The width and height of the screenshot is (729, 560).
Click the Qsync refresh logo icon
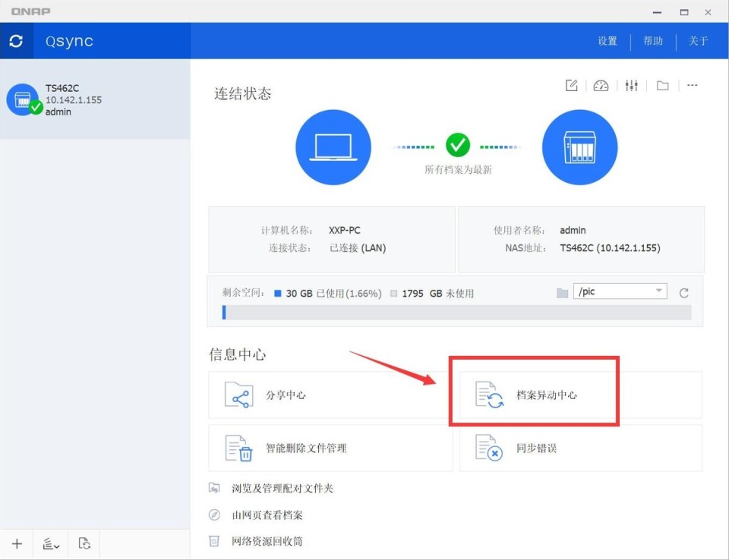[x=17, y=41]
